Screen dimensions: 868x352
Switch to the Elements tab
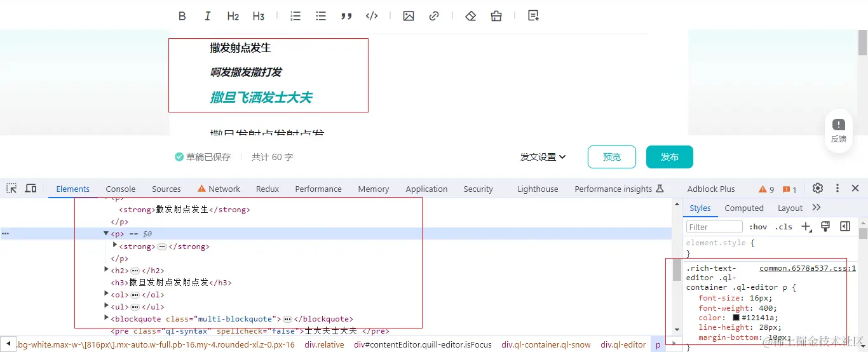[x=73, y=189]
